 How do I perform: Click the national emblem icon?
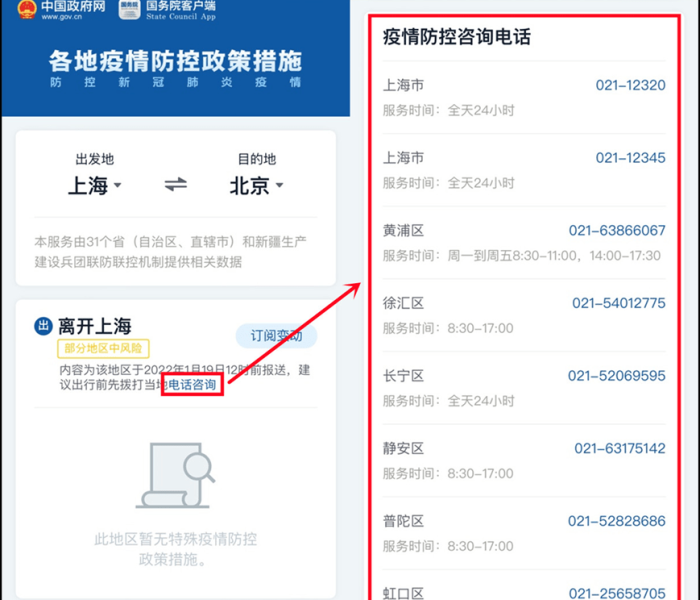26,10
